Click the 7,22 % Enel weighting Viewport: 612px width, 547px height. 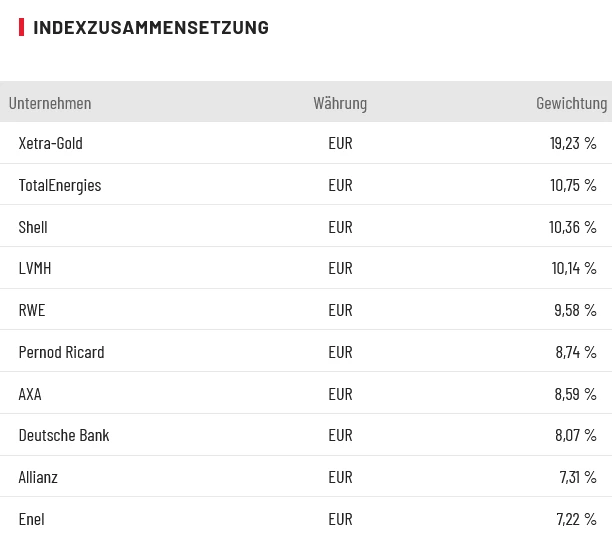pyautogui.click(x=576, y=519)
